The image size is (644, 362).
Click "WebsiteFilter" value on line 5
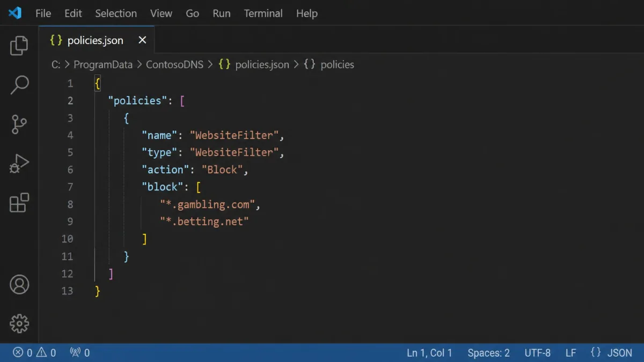234,152
